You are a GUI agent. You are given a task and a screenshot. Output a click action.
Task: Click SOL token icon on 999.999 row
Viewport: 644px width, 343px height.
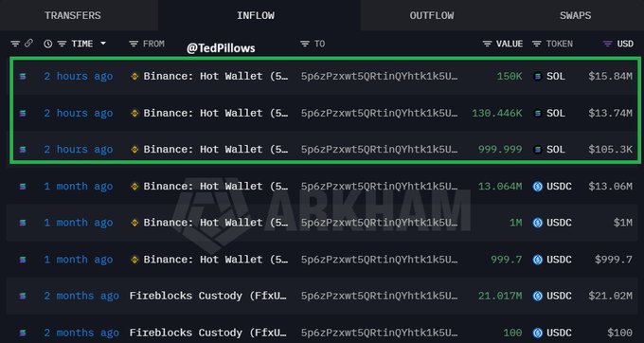537,150
